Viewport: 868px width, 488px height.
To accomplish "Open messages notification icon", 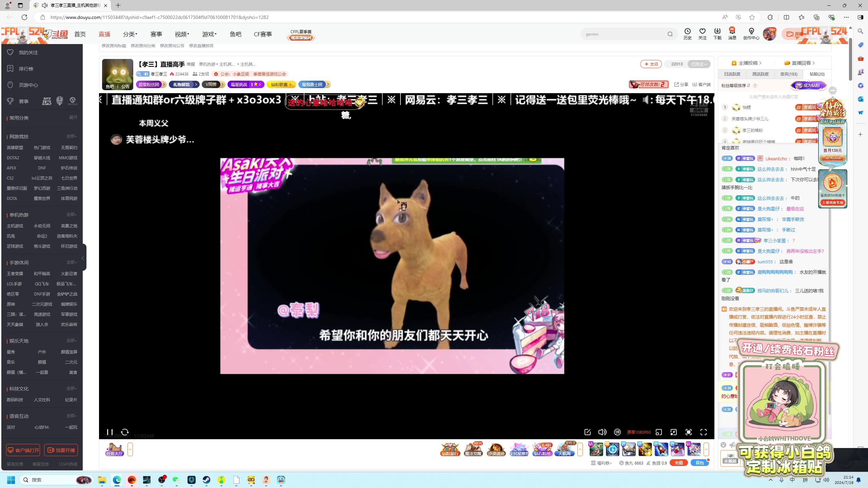I will (732, 34).
